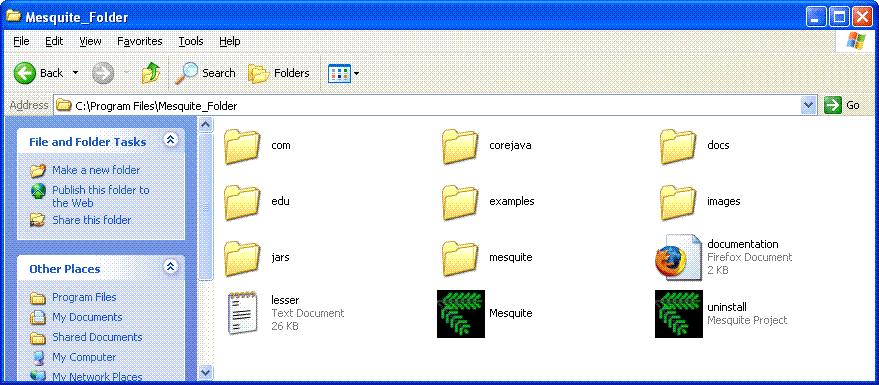This screenshot has width=879, height=385.
Task: Open the com folder icon
Action: (x=242, y=147)
